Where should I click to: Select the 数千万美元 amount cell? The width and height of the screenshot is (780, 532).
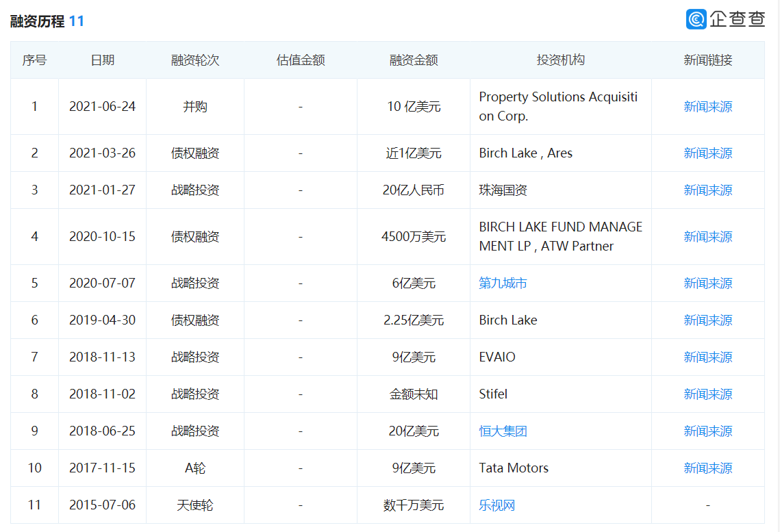(x=414, y=505)
